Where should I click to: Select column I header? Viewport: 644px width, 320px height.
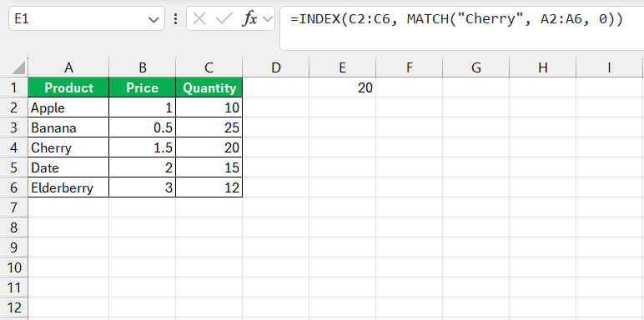pos(610,67)
